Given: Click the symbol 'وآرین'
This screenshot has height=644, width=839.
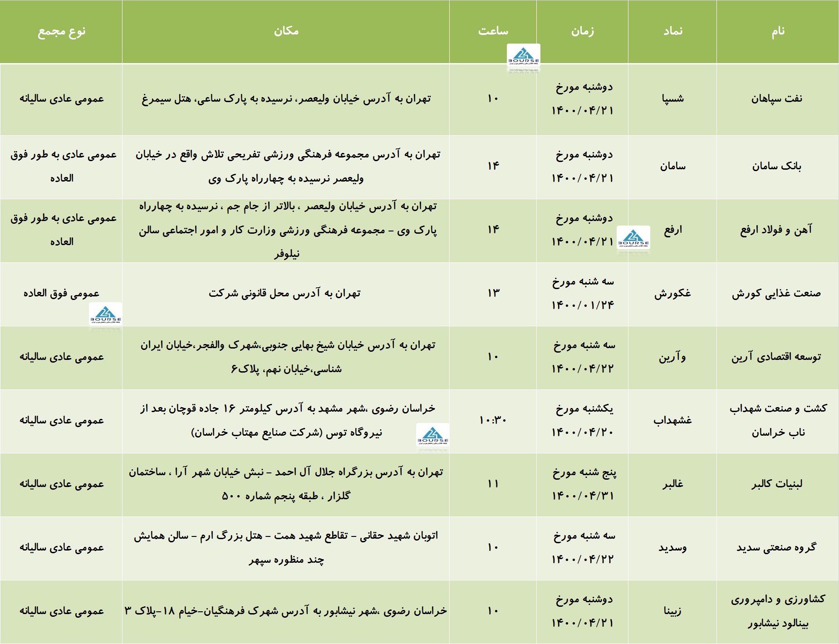Looking at the screenshot, I should (672, 357).
